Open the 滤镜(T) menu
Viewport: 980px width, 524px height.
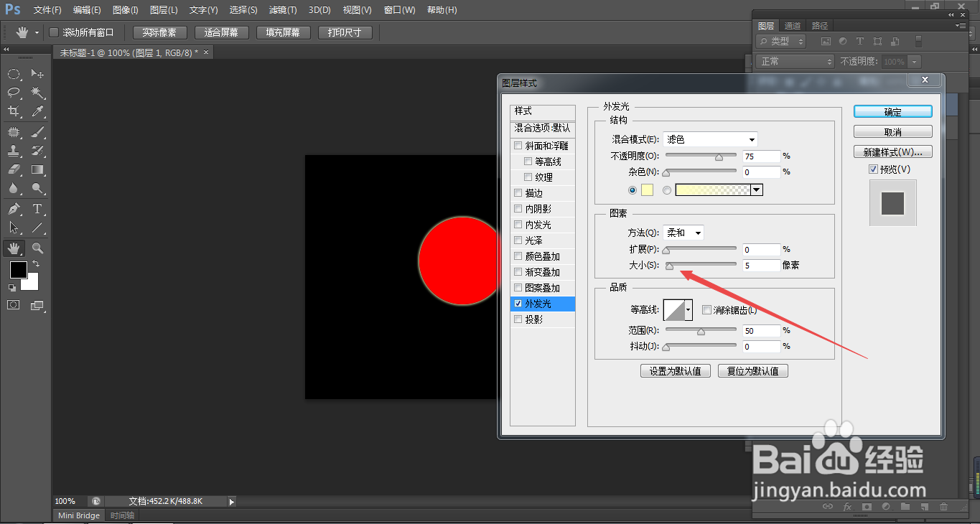[x=283, y=10]
